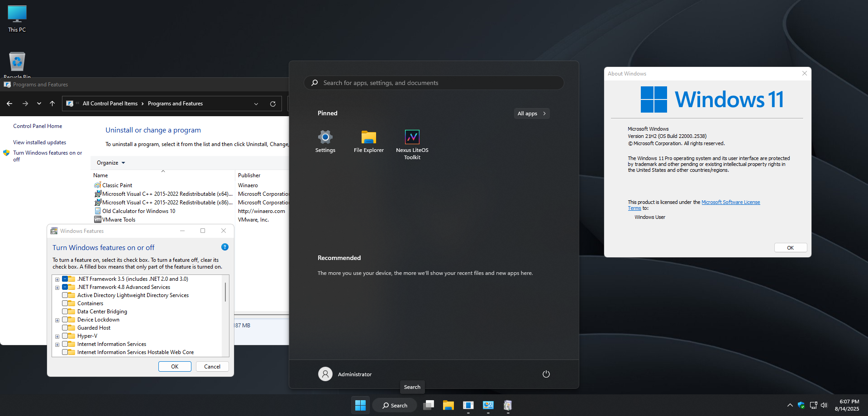Image resolution: width=868 pixels, height=416 pixels.
Task: Open the View installed updates link
Action: pos(39,142)
